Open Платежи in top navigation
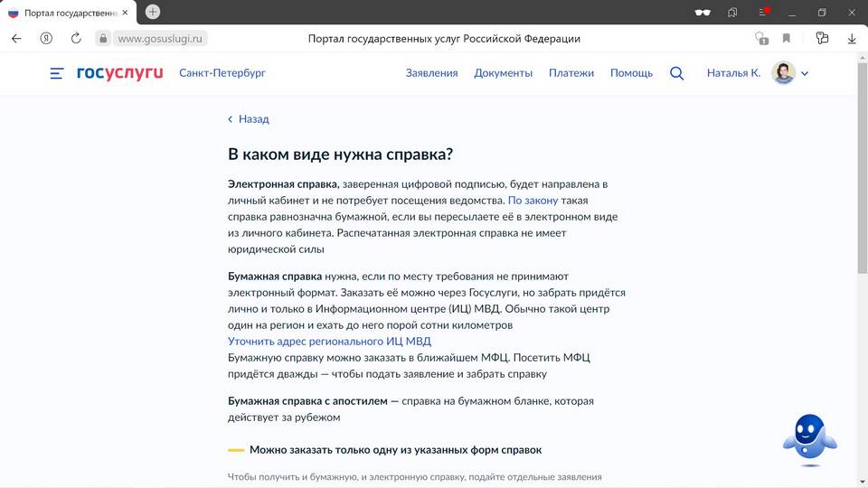The image size is (868, 488). (x=571, y=73)
